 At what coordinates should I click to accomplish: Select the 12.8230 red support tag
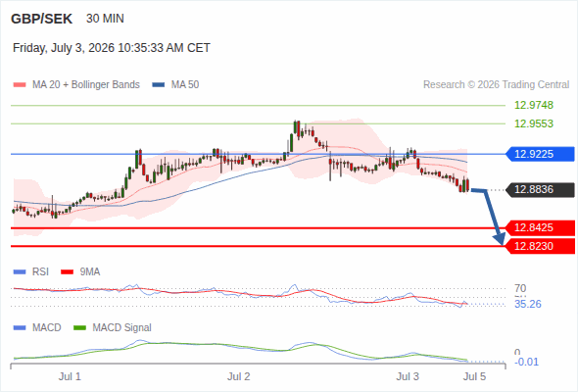point(540,246)
